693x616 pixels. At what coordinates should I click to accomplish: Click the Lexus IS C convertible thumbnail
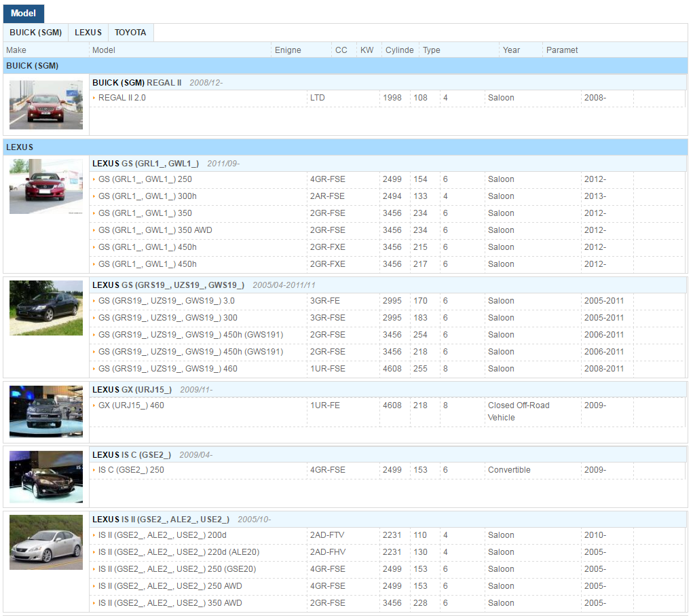tap(46, 477)
